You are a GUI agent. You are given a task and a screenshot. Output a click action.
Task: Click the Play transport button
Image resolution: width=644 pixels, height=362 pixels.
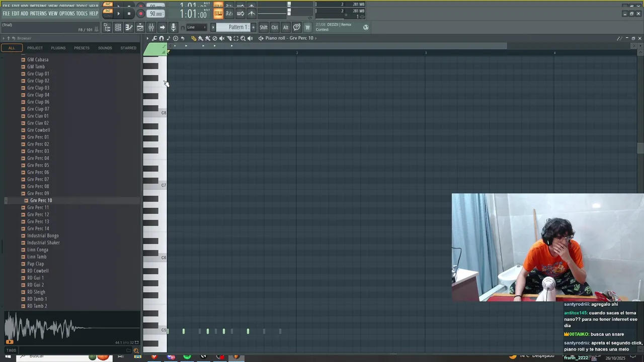tap(118, 14)
